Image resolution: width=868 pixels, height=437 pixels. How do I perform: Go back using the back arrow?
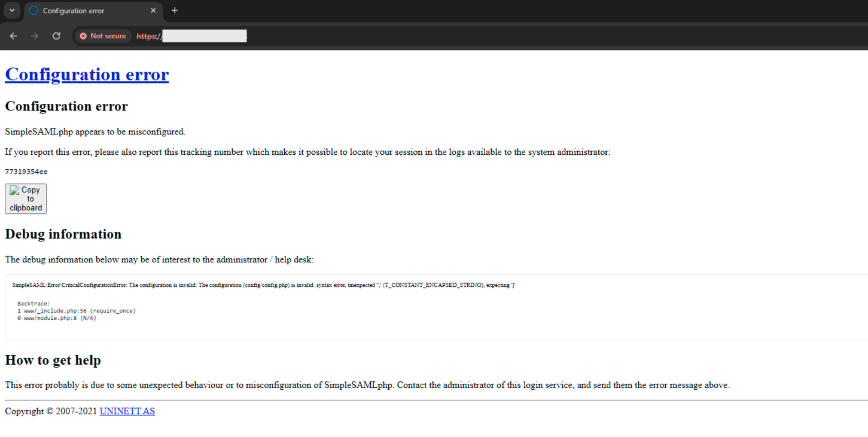pyautogui.click(x=13, y=36)
